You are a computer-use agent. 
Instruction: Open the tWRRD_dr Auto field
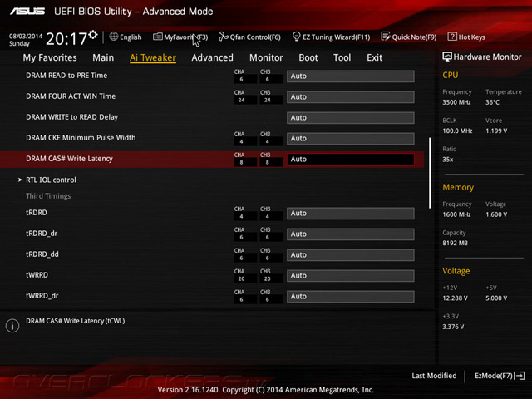point(351,296)
